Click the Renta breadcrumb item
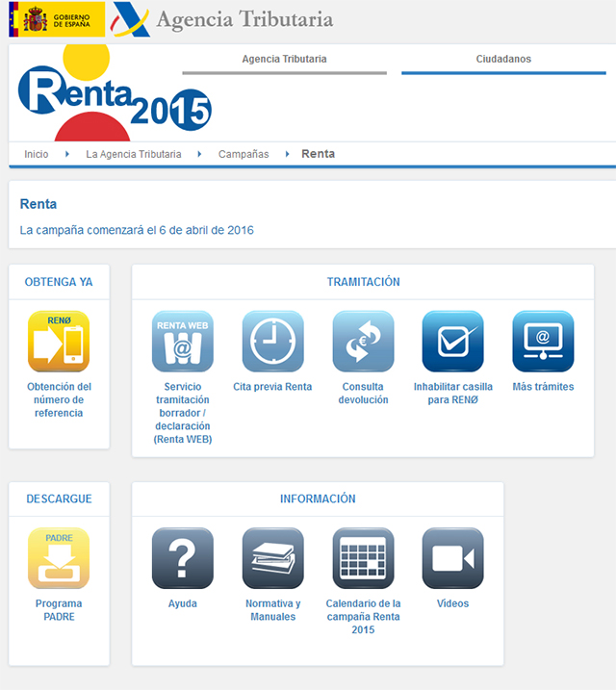Screen dimensions: 616x690 319,154
